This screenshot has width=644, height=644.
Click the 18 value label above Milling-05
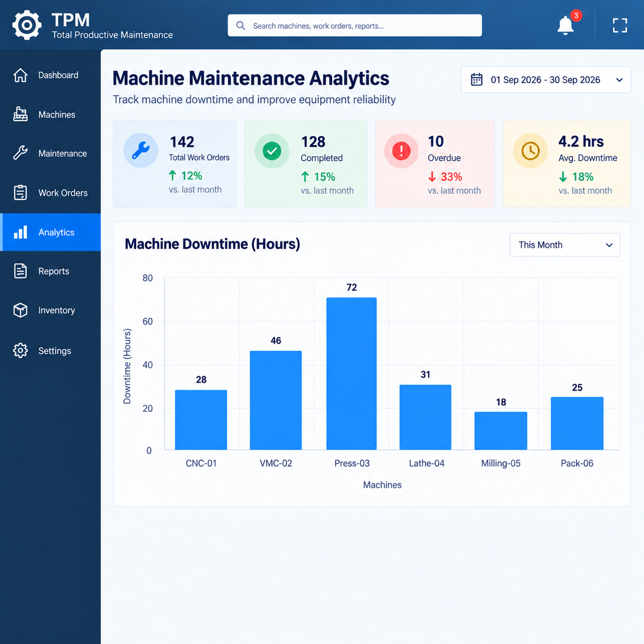click(501, 402)
